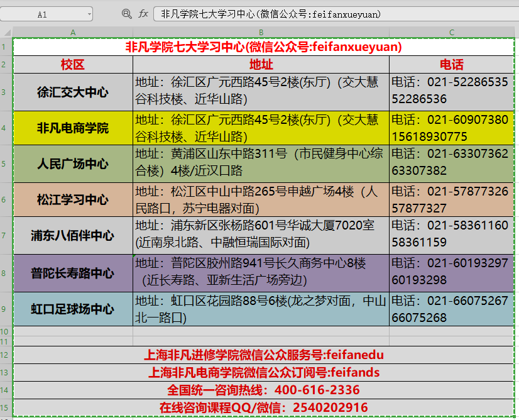Select row 2 header

pos(6,64)
